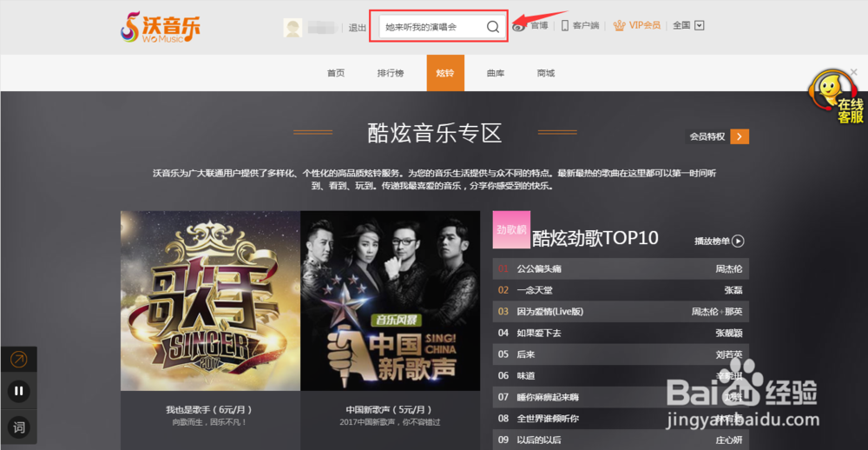The width and height of the screenshot is (868, 450).
Task: Click the 酷炫音乐专区 heading
Action: tap(435, 133)
